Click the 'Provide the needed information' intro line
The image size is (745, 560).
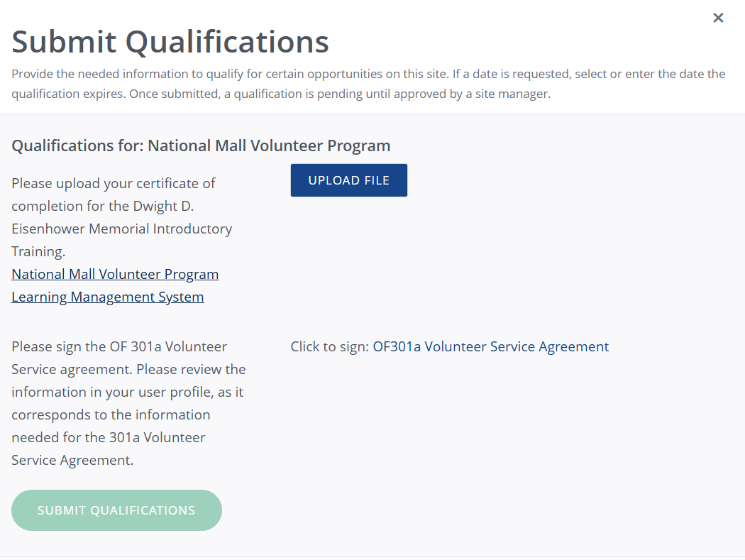click(284, 74)
